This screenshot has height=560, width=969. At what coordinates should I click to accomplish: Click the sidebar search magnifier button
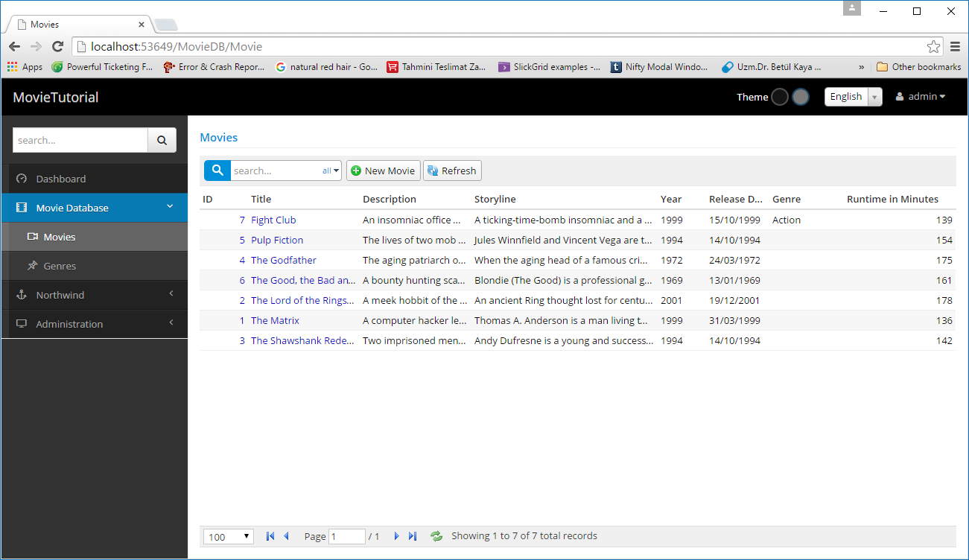point(162,140)
